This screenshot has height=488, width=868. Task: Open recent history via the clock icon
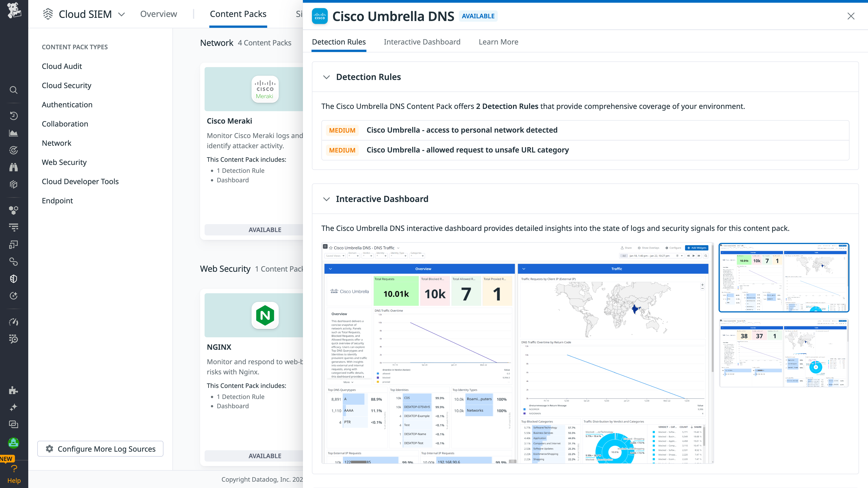pos(14,115)
